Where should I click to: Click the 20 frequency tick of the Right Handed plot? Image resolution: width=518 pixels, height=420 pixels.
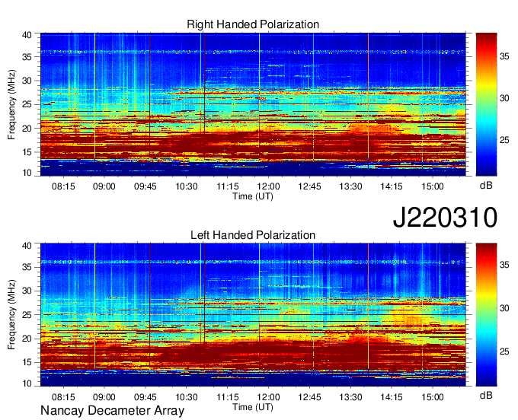click(27, 129)
